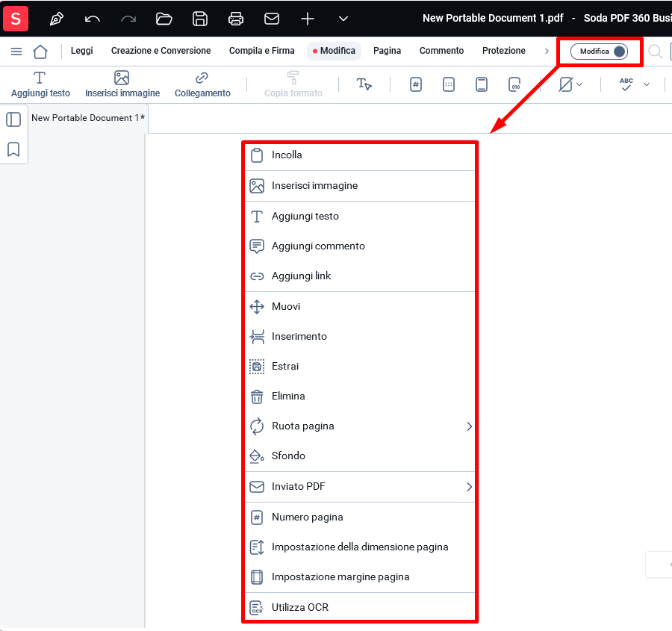Screen dimensions: 672x631
Task: Toggle the side panel layout icon
Action: [13, 119]
